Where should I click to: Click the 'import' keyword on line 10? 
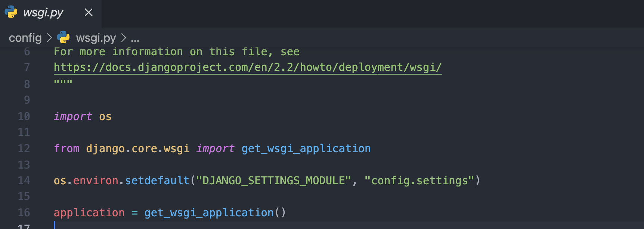(73, 116)
